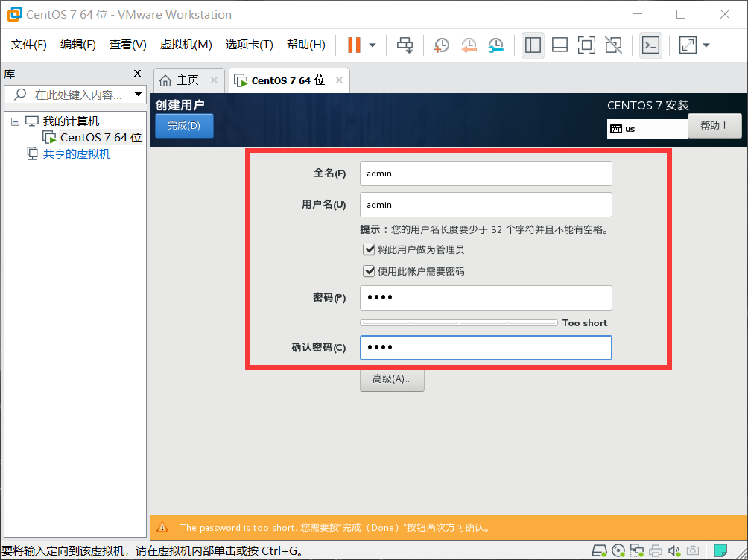
Task: Close the 主页 tab
Action: click(x=214, y=80)
